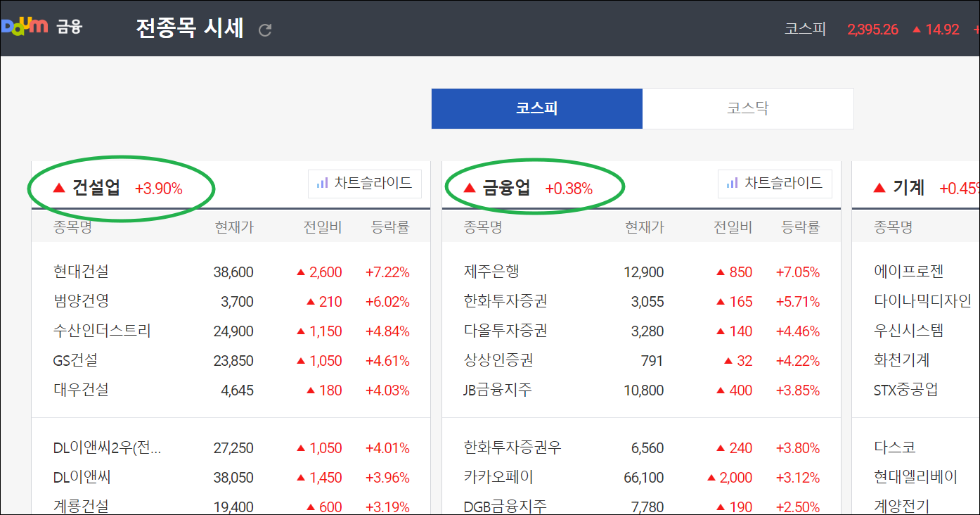The image size is (980, 515).
Task: Open 차트슬라이드 chart icon for 금융업
Action: click(774, 184)
